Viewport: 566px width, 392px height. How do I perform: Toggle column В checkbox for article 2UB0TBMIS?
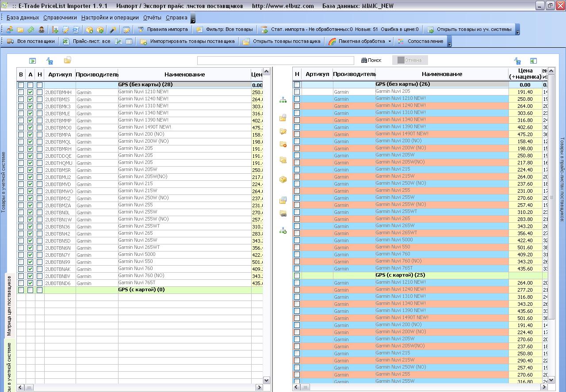point(21,99)
